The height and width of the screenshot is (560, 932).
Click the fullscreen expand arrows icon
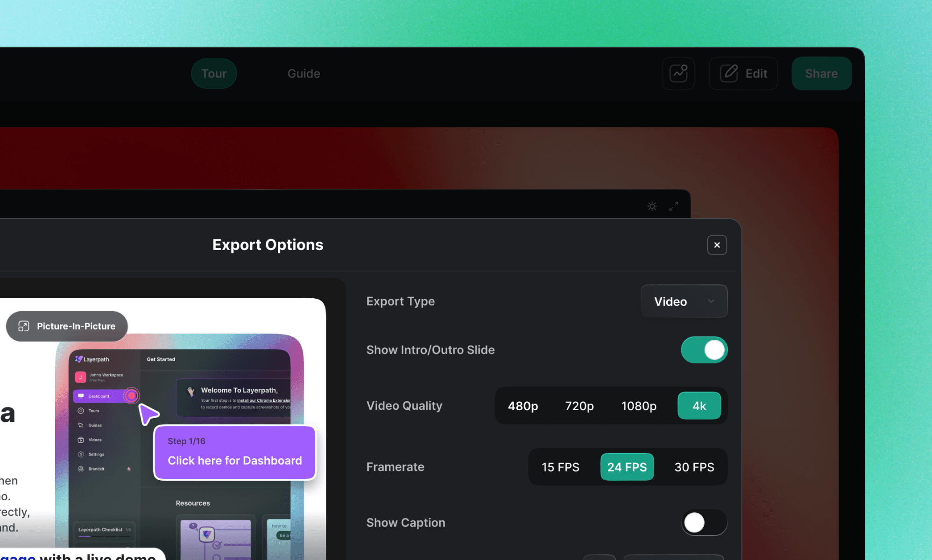[x=673, y=206]
